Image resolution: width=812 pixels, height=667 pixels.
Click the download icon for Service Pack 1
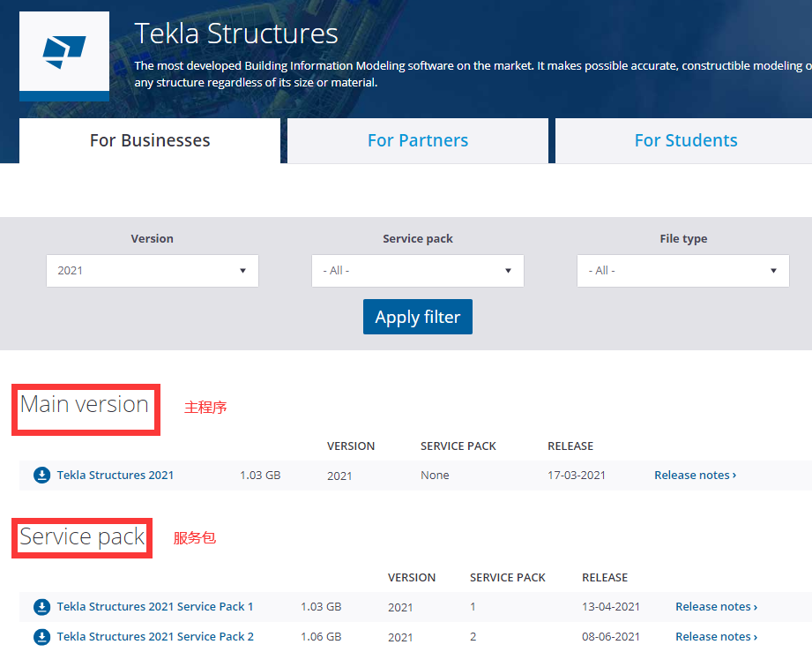pos(41,606)
